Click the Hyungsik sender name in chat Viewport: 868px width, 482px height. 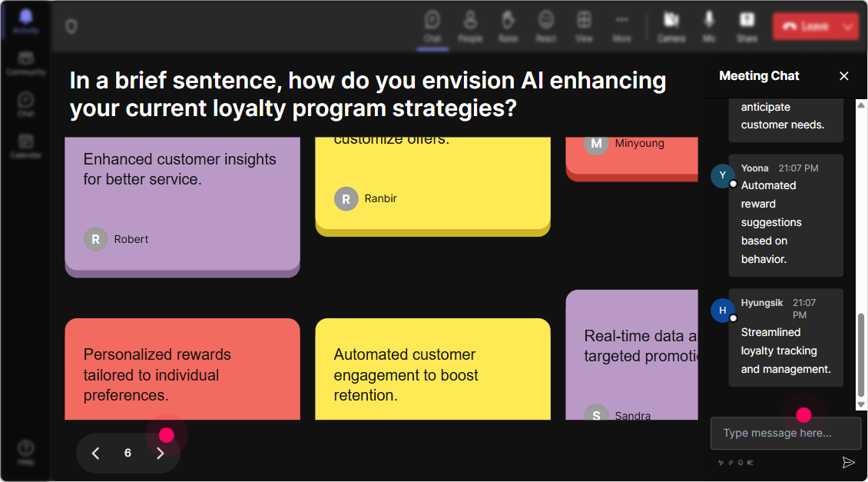click(762, 302)
